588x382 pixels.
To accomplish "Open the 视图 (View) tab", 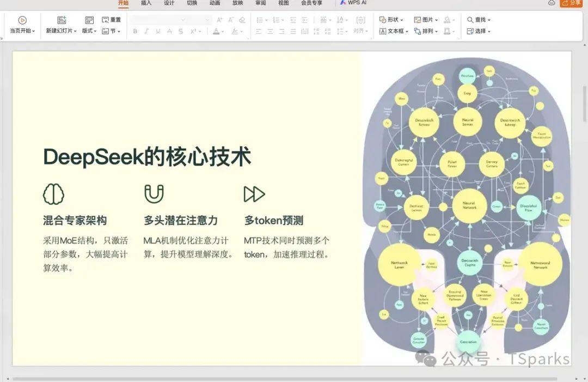I will click(x=284, y=3).
